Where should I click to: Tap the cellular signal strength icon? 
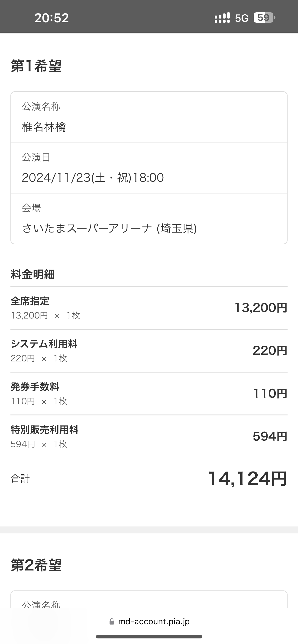tap(222, 18)
